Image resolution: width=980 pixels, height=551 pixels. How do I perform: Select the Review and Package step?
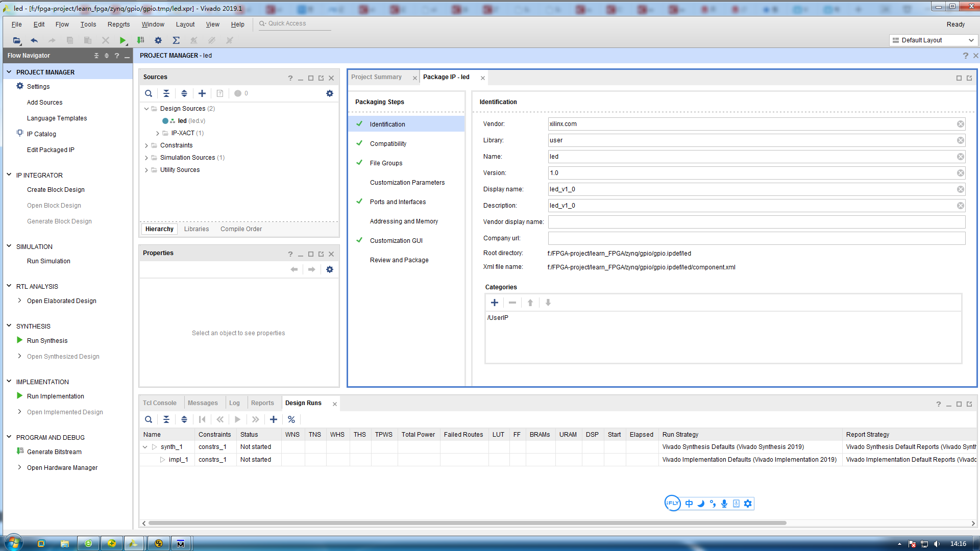pyautogui.click(x=399, y=260)
